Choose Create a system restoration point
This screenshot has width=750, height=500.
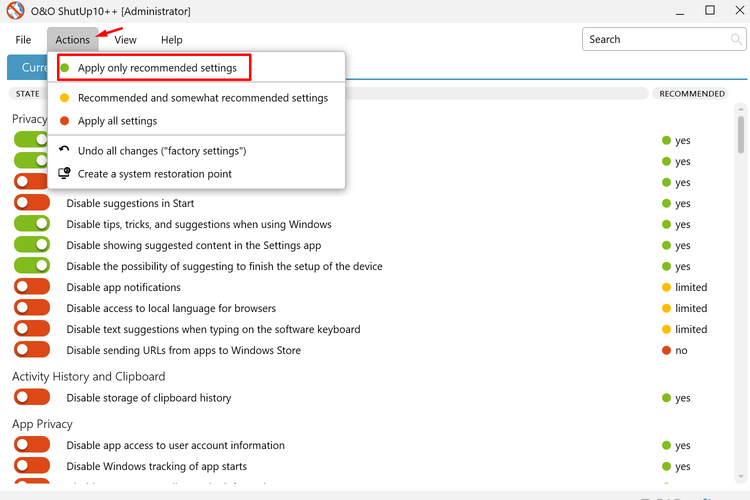(155, 174)
